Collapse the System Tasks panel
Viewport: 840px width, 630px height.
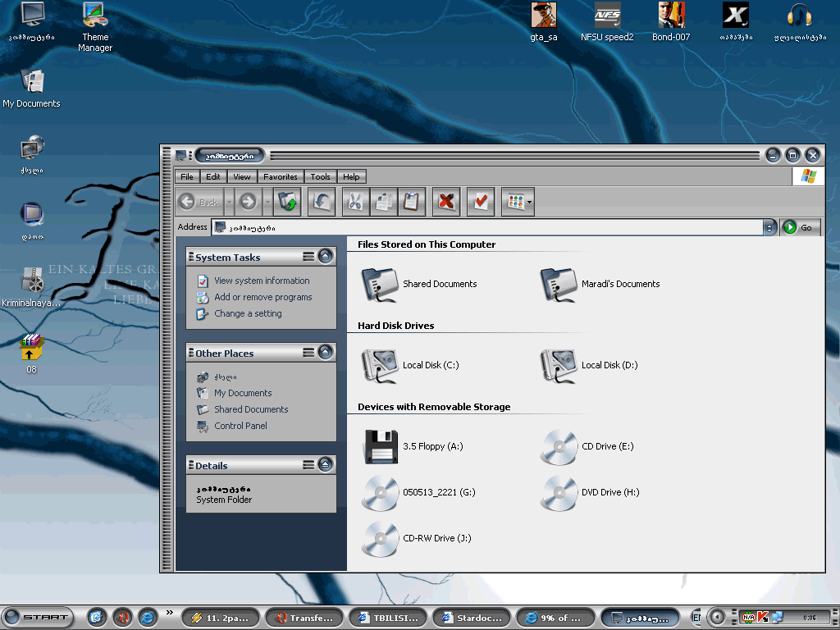326,257
